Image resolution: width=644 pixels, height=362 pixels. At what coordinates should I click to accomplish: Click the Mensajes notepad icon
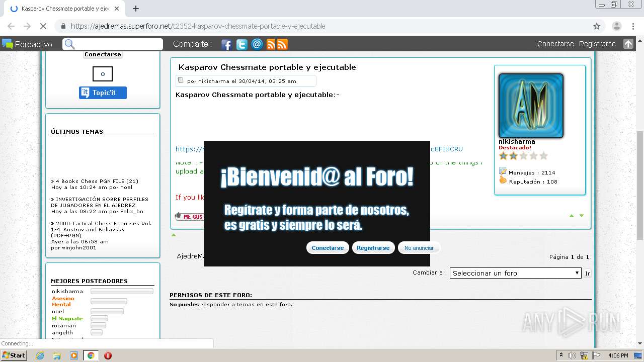point(503,171)
